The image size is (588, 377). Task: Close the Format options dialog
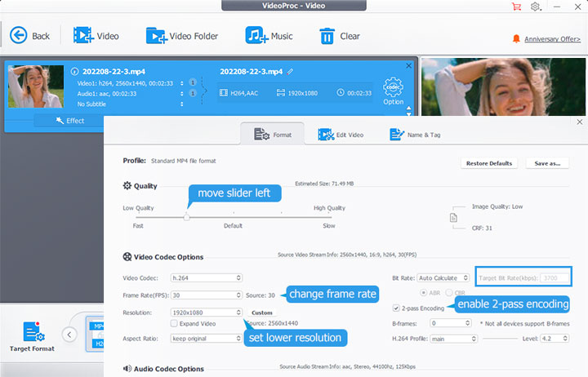coord(579,122)
